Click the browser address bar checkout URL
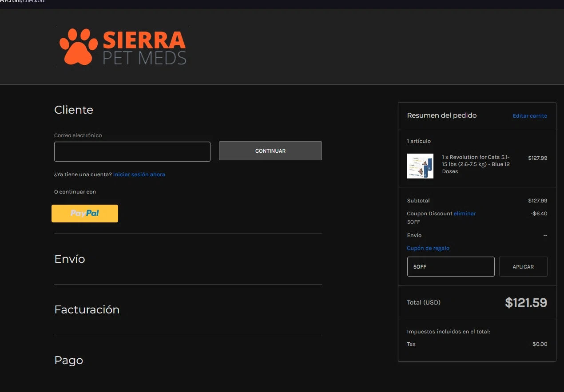The height and width of the screenshot is (392, 564). [x=23, y=2]
